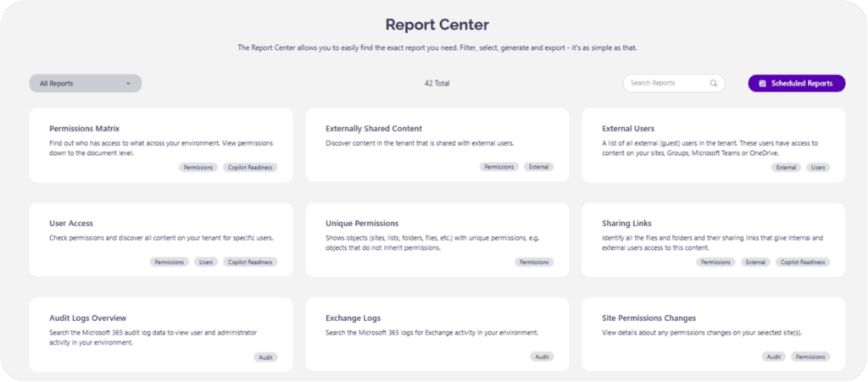Click Users tag on User Access card

point(206,262)
